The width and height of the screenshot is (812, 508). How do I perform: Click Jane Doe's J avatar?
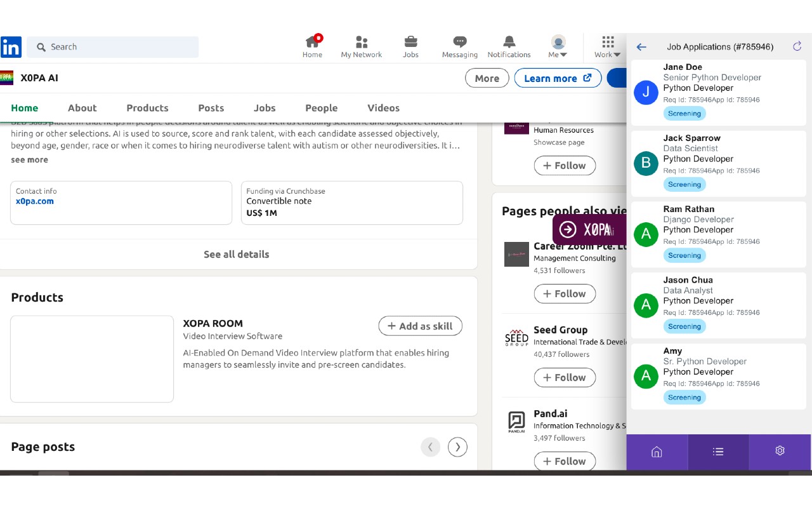tap(646, 93)
